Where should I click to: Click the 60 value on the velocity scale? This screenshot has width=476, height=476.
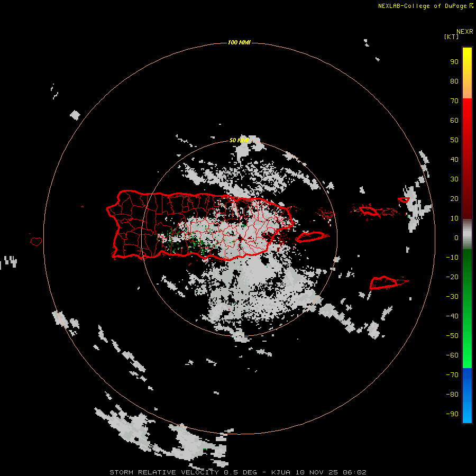454,120
